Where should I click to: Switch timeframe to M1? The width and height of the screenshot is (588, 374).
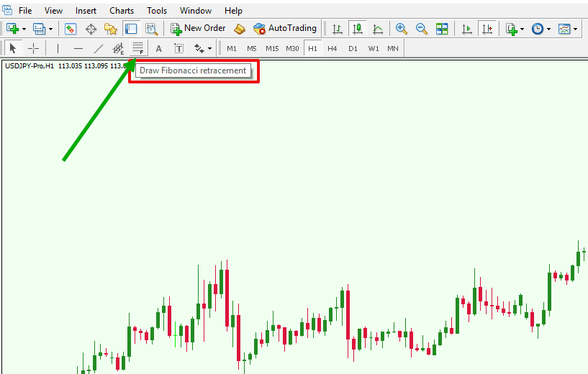click(x=232, y=49)
